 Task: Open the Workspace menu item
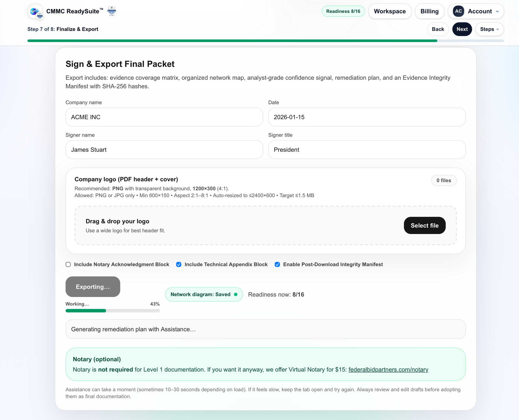point(390,11)
